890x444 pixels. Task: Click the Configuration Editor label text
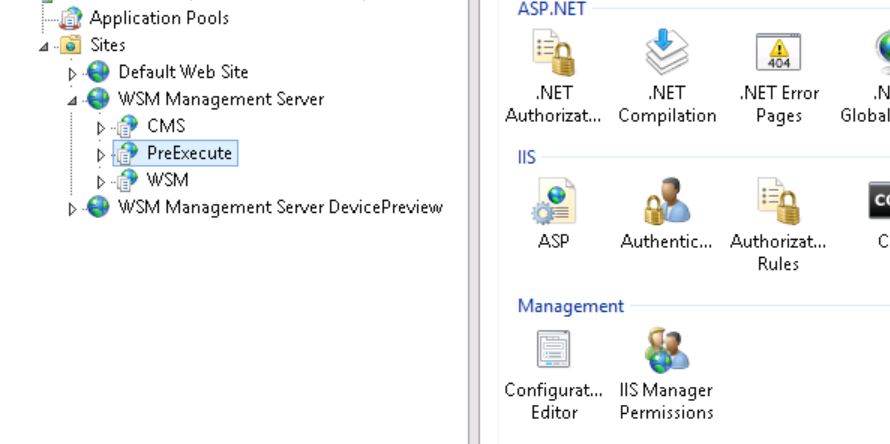coord(553,401)
